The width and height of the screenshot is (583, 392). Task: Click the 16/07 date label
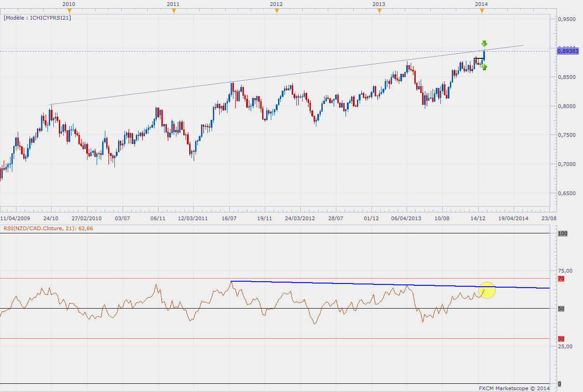229,218
